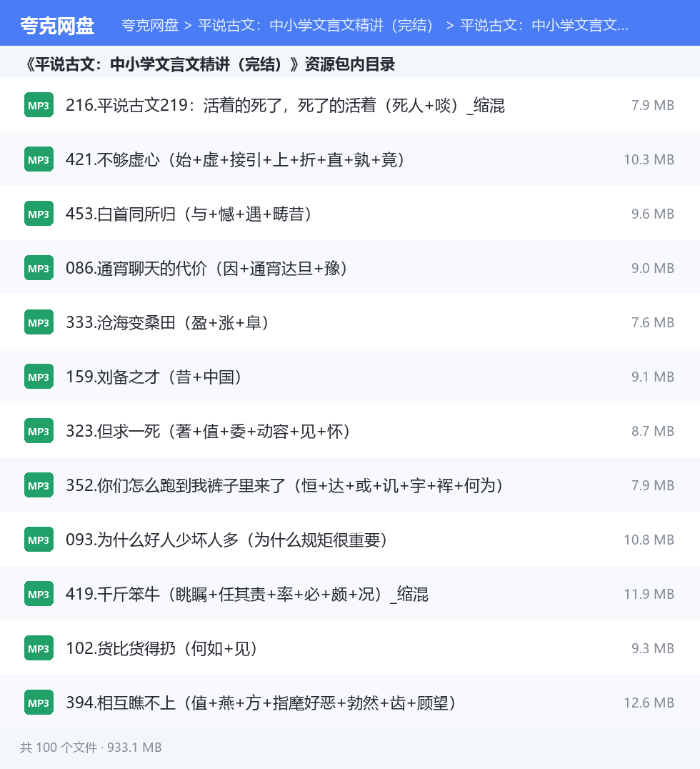Click the MP3 icon next to 352.你们怎么跑到我裤子里来了
This screenshot has width=700, height=769.
(x=39, y=485)
